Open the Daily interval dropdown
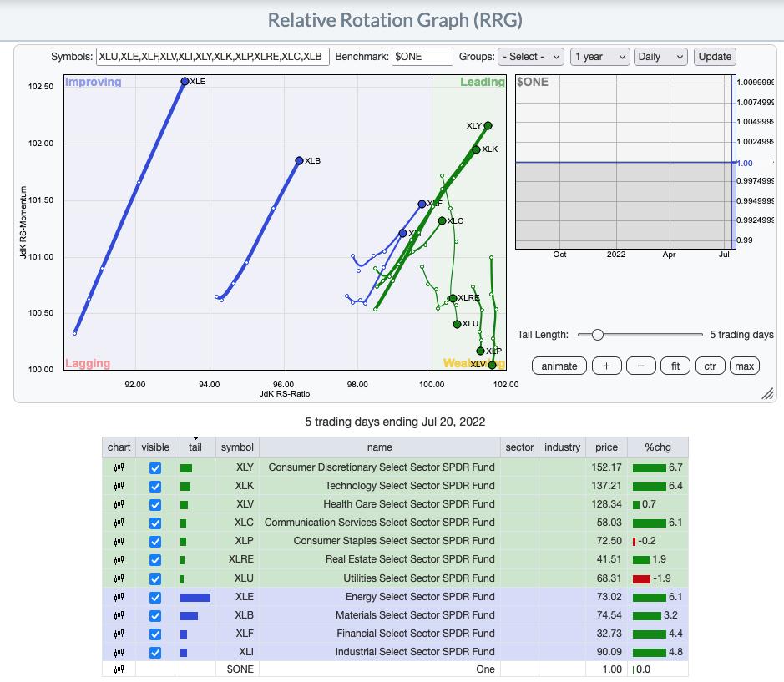Screen dimensions: 784x682 (660, 57)
